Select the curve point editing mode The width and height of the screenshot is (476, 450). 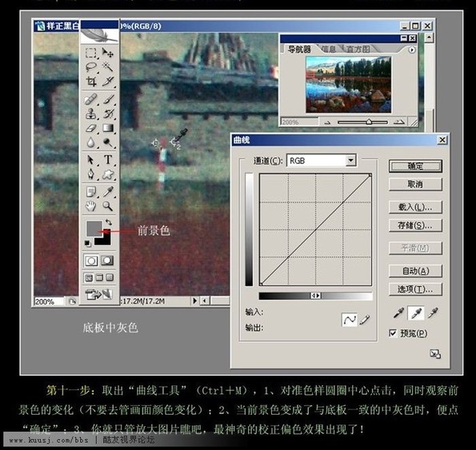pyautogui.click(x=349, y=320)
